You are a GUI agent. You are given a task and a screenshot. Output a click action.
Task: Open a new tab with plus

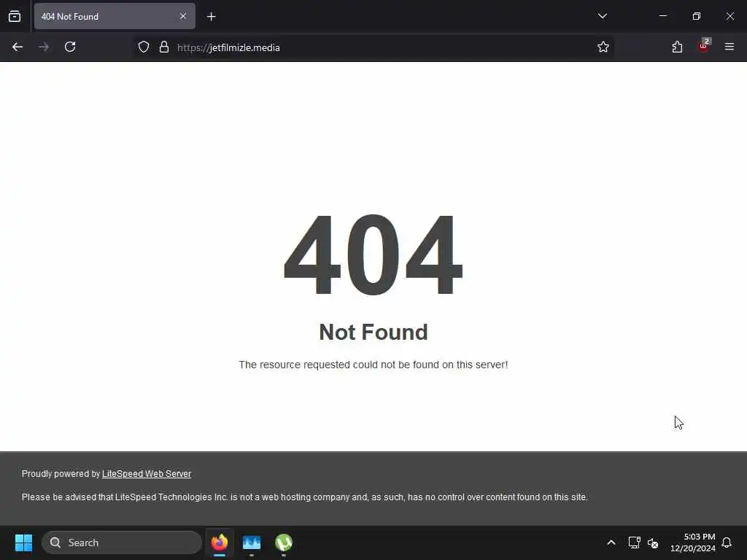click(211, 17)
